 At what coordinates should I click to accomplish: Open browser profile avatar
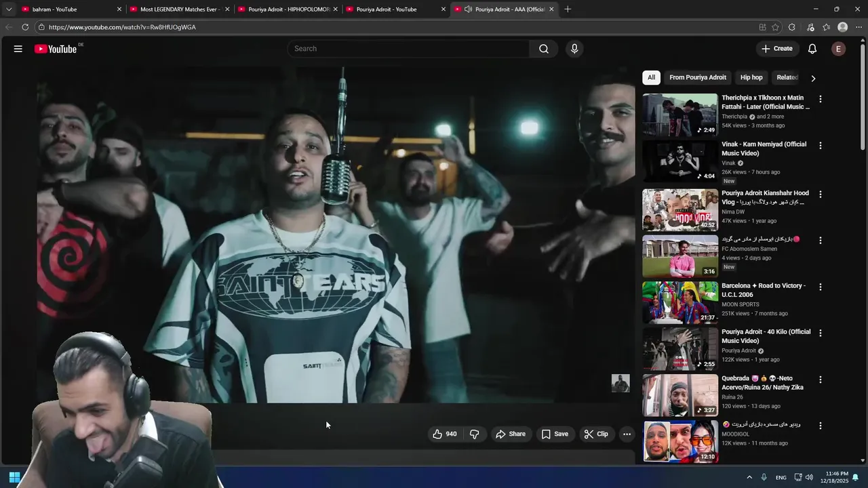point(842,27)
